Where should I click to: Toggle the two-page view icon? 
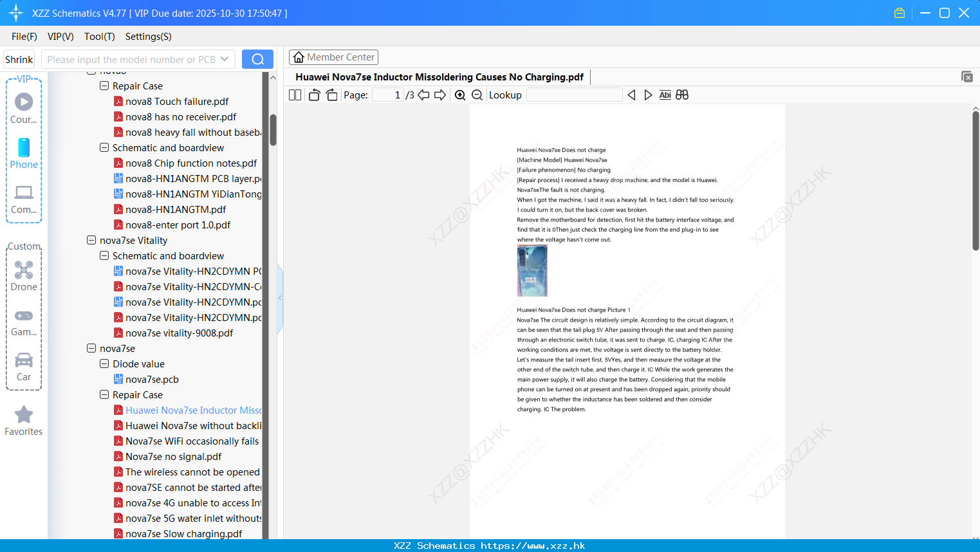coord(295,95)
